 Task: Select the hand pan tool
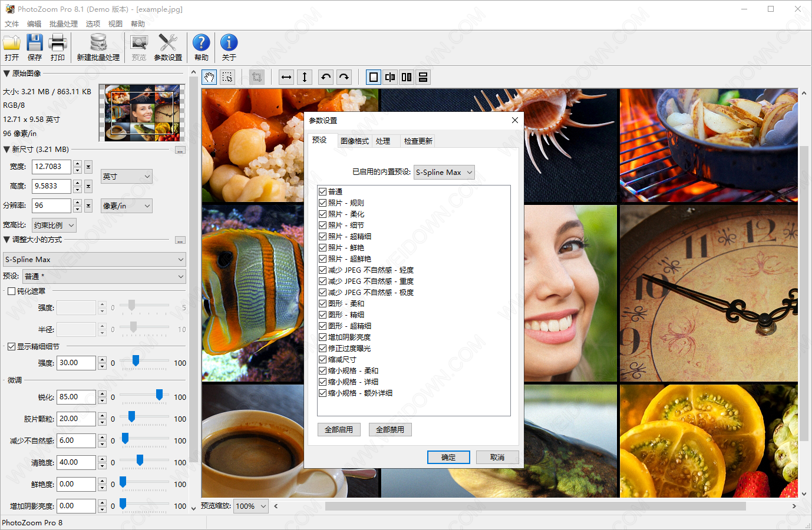[x=209, y=77]
